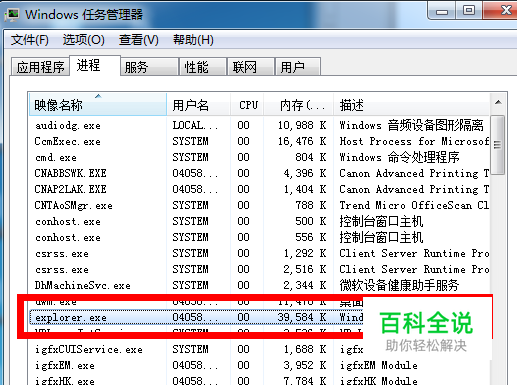Click the SYSTEM user cell for DhMachineSvc.exe
517x385 pixels.
(x=190, y=285)
